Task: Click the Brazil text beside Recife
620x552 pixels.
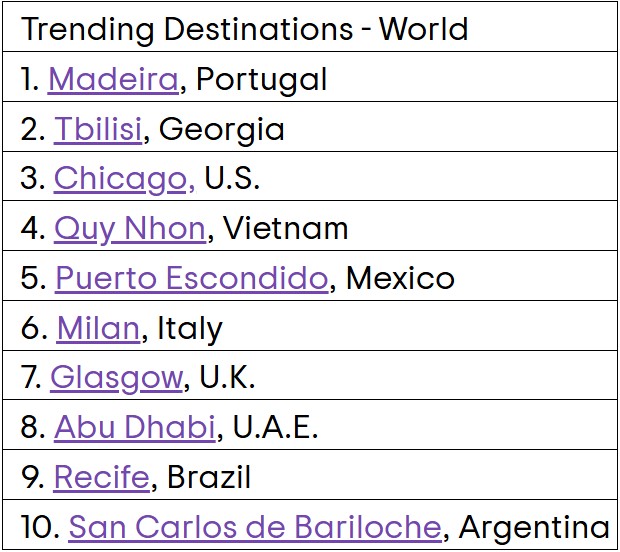Action: click(208, 477)
